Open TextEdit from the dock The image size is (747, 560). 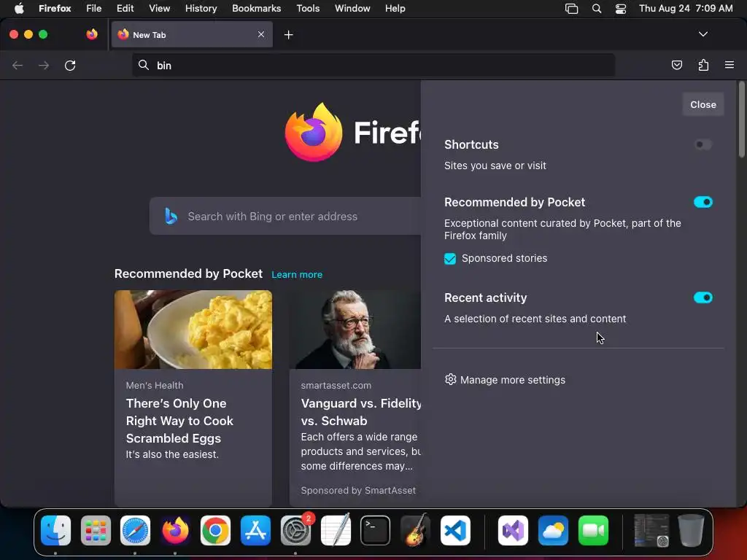tap(336, 530)
